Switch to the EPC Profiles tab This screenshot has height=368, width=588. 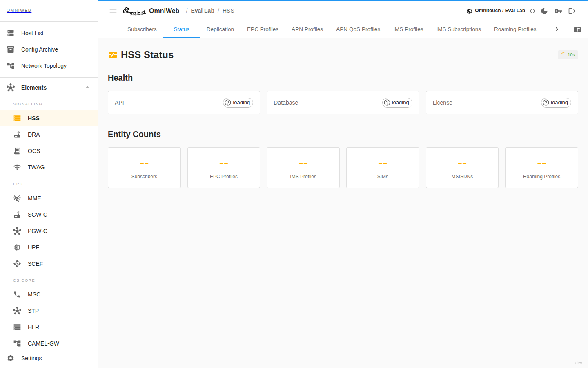pos(263,29)
